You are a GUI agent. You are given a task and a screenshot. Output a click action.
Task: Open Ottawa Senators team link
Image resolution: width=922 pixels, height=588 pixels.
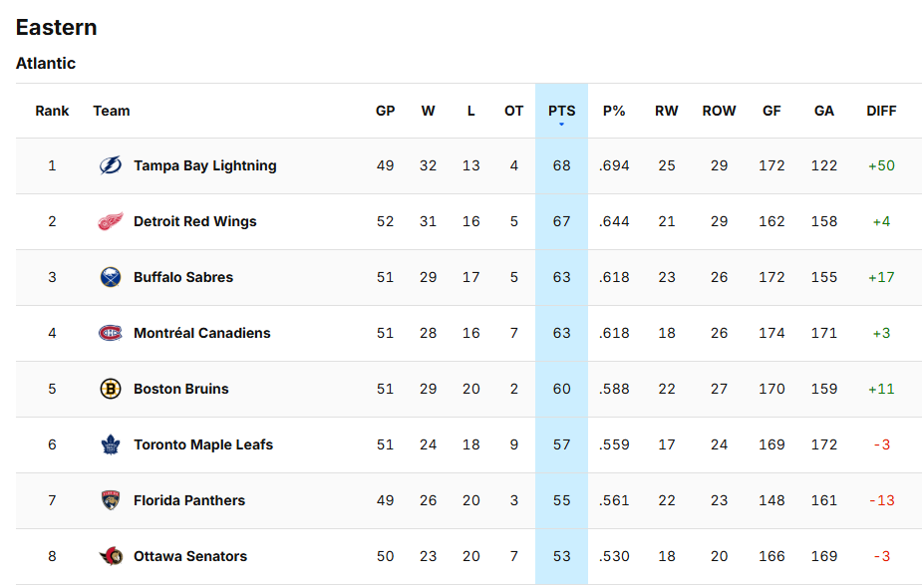189,557
